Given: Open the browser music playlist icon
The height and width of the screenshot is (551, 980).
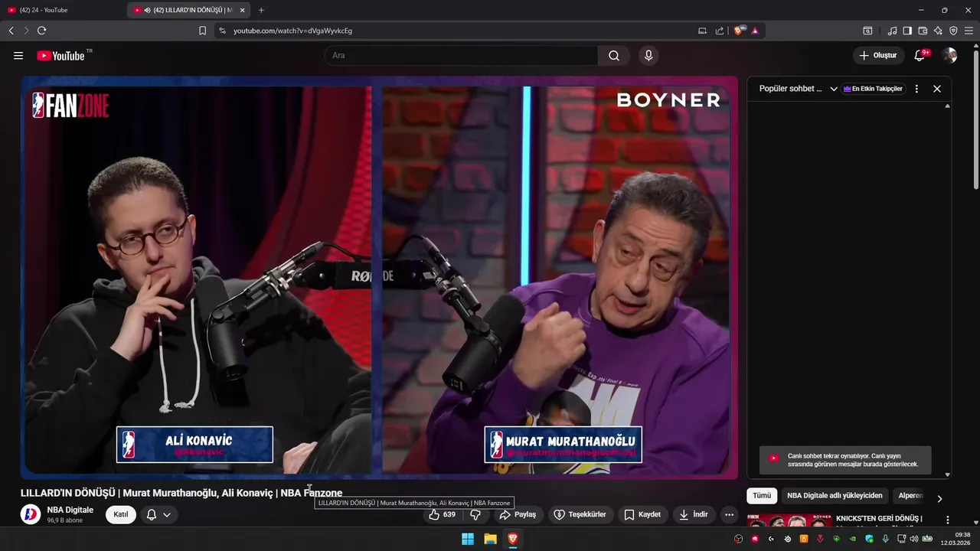Looking at the screenshot, I should pos(892,31).
